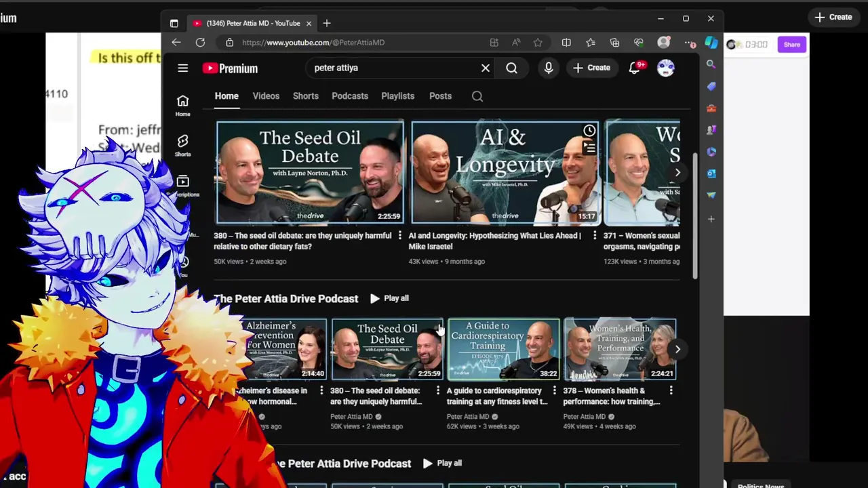
Task: Open Edge profile icon
Action: click(x=664, y=43)
